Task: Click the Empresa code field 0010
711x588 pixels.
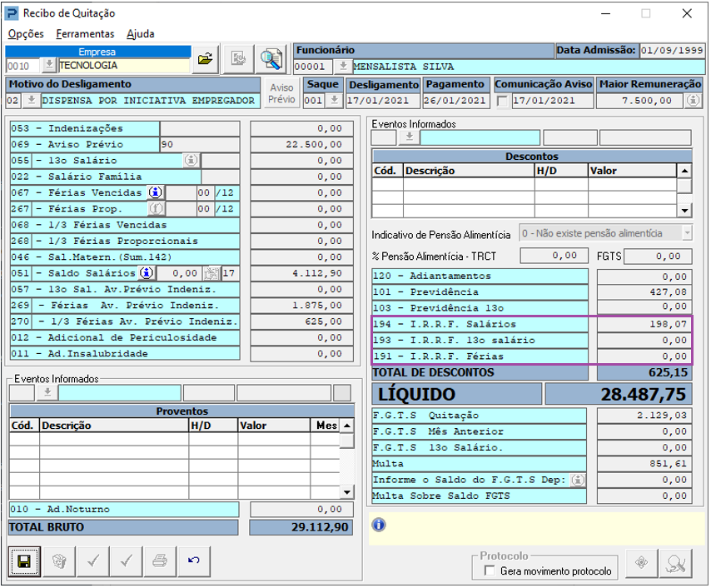Action: pos(23,67)
